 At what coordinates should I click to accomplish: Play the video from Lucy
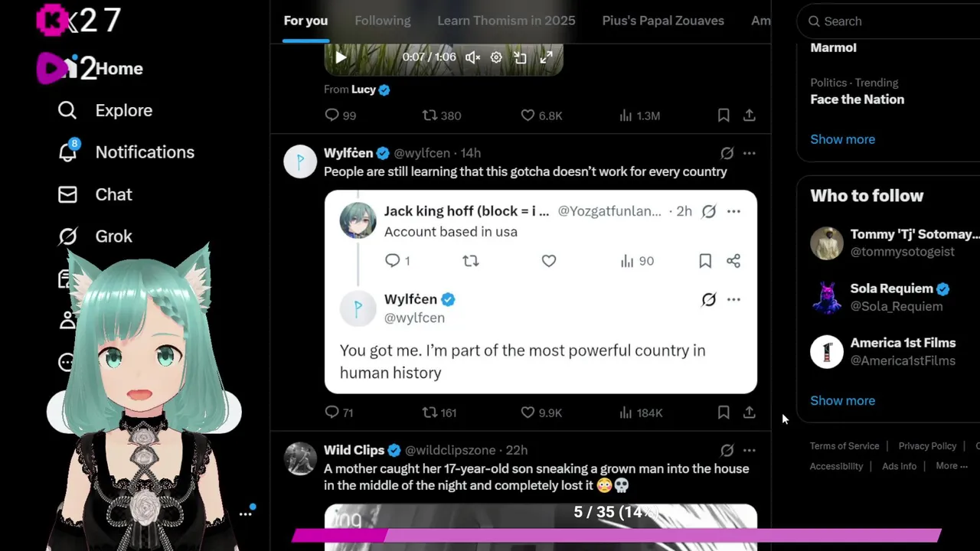coord(341,57)
